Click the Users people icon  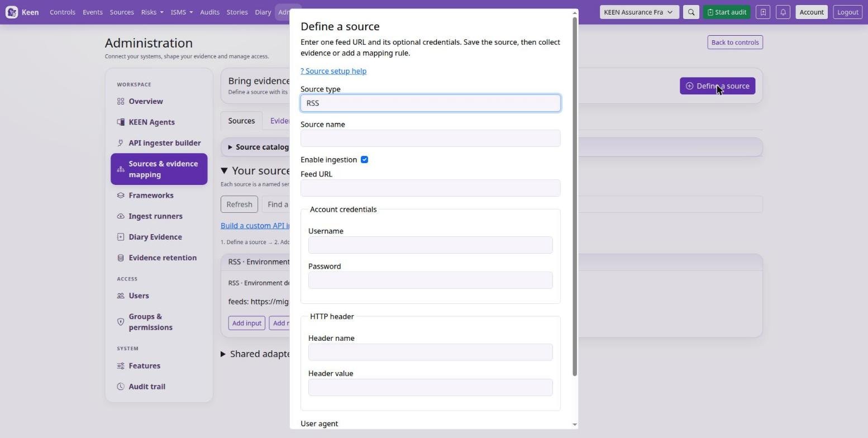(121, 296)
